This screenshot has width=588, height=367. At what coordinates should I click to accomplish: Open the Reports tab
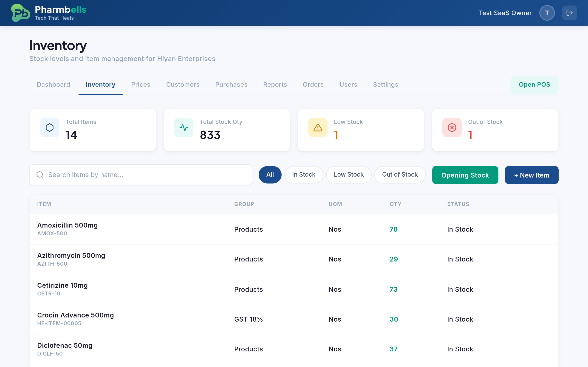click(x=275, y=84)
